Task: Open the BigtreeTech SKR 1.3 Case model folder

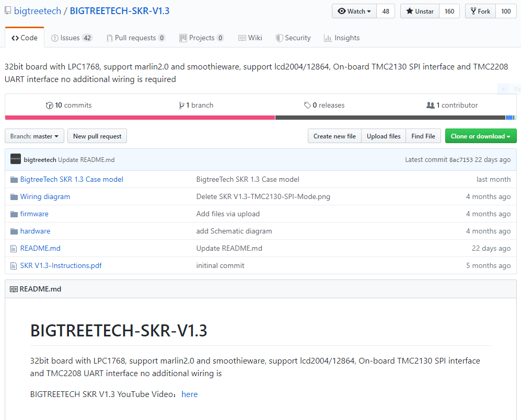Action: click(x=72, y=179)
